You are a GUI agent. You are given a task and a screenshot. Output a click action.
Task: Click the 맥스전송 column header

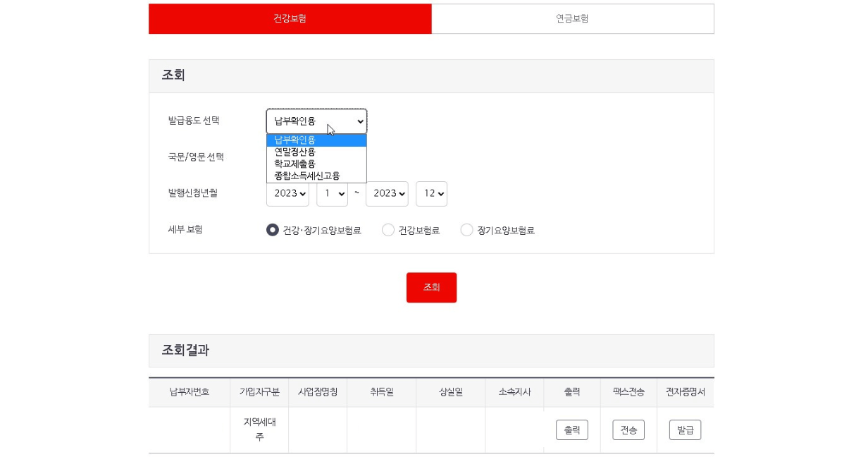tap(628, 392)
